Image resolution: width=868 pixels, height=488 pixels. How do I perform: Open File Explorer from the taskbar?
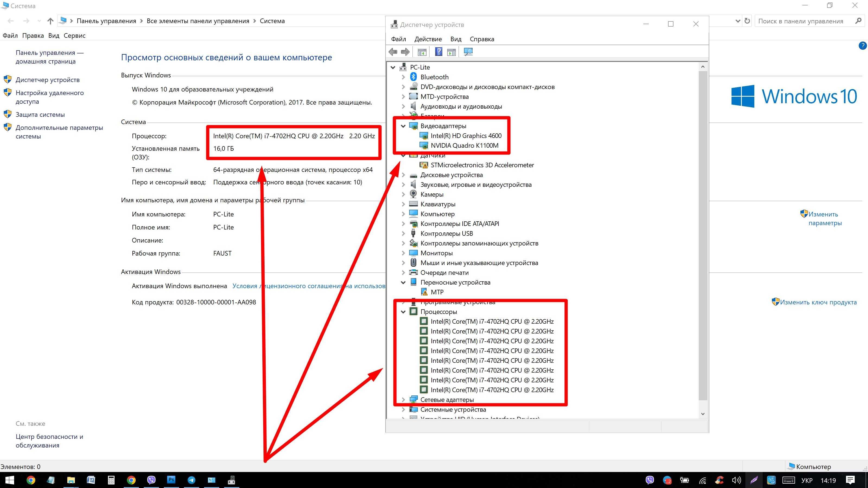pyautogui.click(x=71, y=480)
